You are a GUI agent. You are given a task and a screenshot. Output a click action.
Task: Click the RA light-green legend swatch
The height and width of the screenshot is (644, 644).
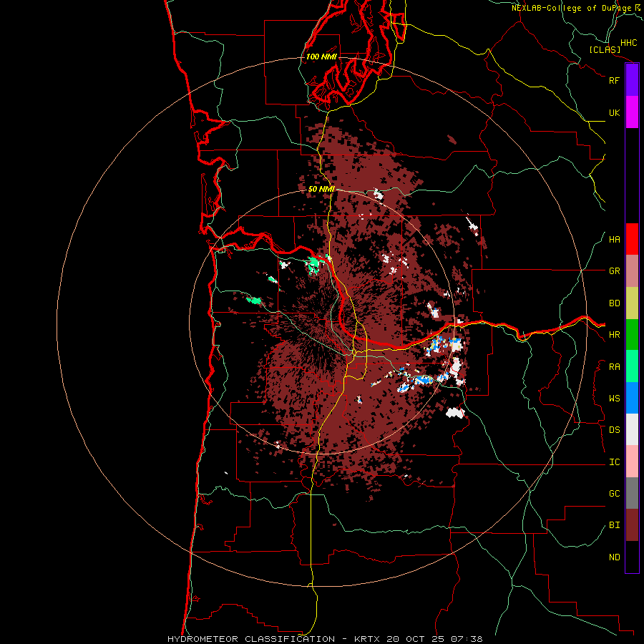point(632,366)
